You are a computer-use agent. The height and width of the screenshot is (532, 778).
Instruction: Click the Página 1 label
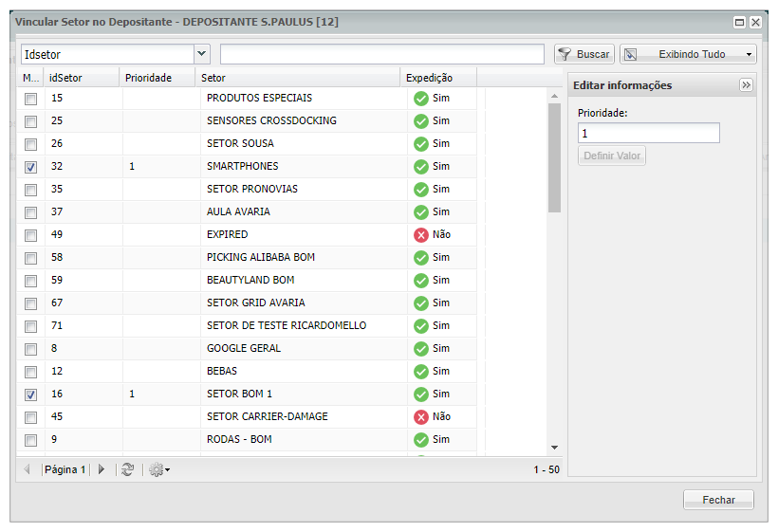[65, 469]
